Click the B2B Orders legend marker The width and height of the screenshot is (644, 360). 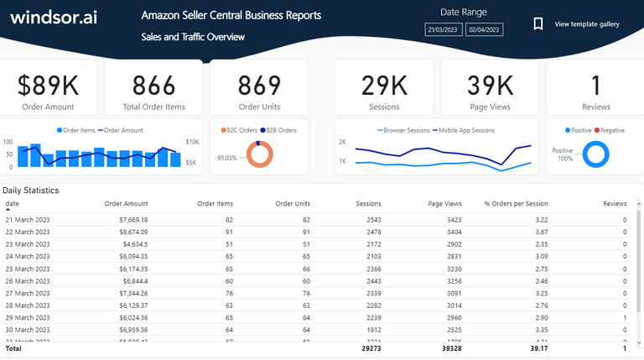point(262,130)
